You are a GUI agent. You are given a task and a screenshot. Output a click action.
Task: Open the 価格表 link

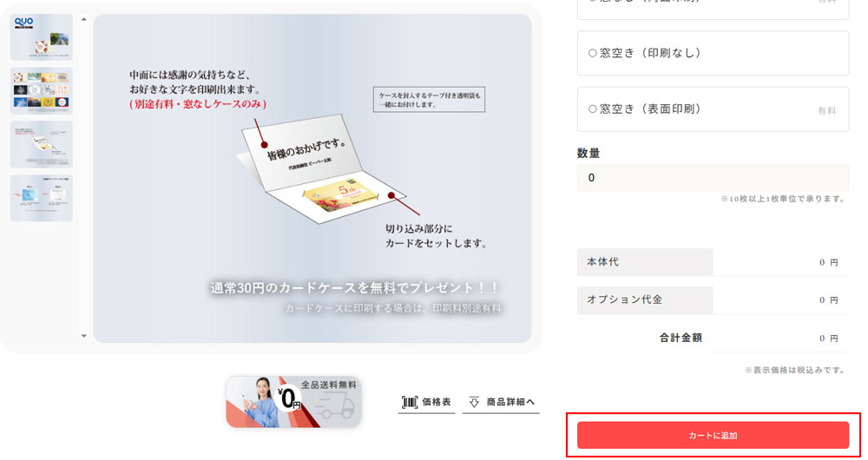click(x=426, y=403)
